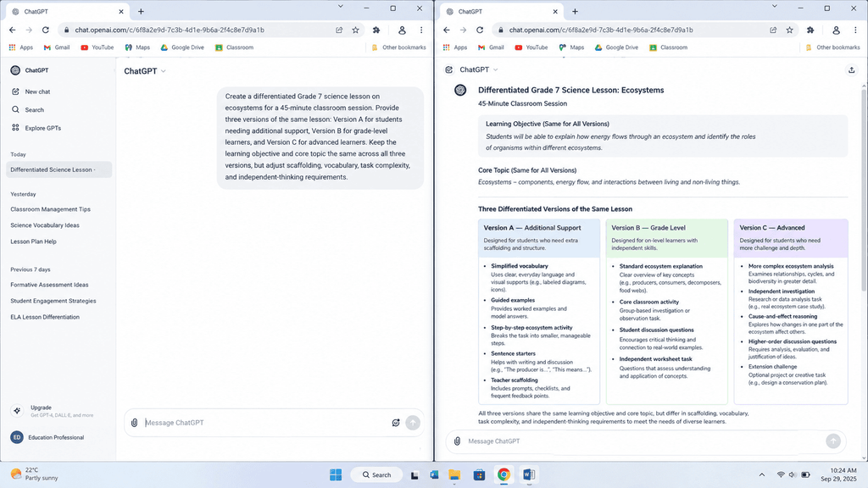868x488 pixels.
Task: Open YouTube bookmark in right window
Action: (531, 47)
